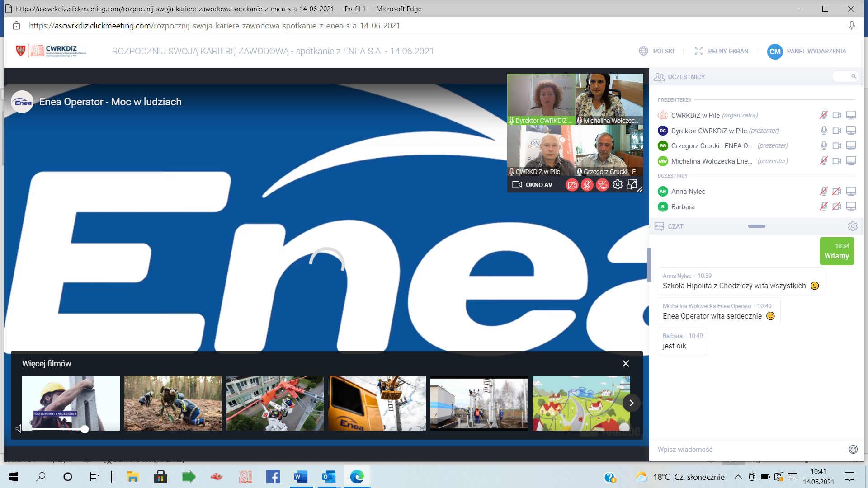868x488 pixels.
Task: Unmute microphone in AV window toolbar
Action: click(x=587, y=185)
